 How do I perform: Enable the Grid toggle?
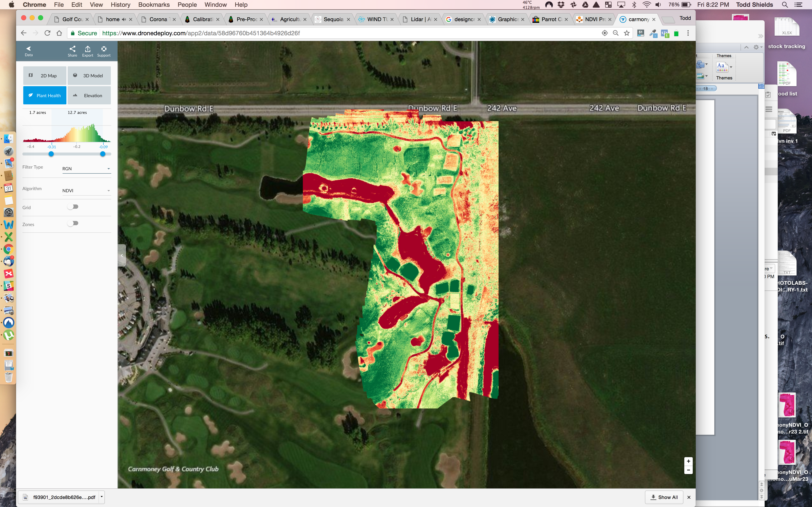pyautogui.click(x=73, y=207)
